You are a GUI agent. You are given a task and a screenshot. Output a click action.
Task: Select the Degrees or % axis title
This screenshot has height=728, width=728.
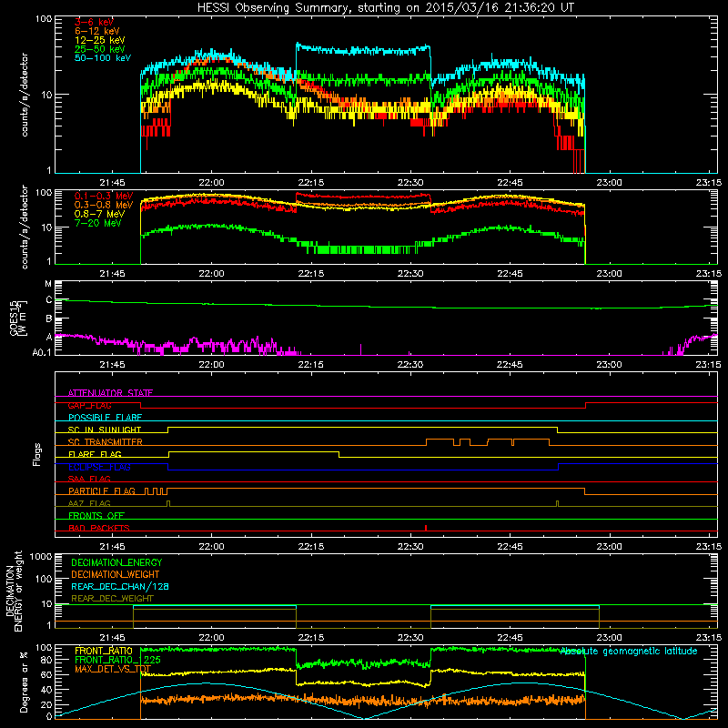coord(24,682)
